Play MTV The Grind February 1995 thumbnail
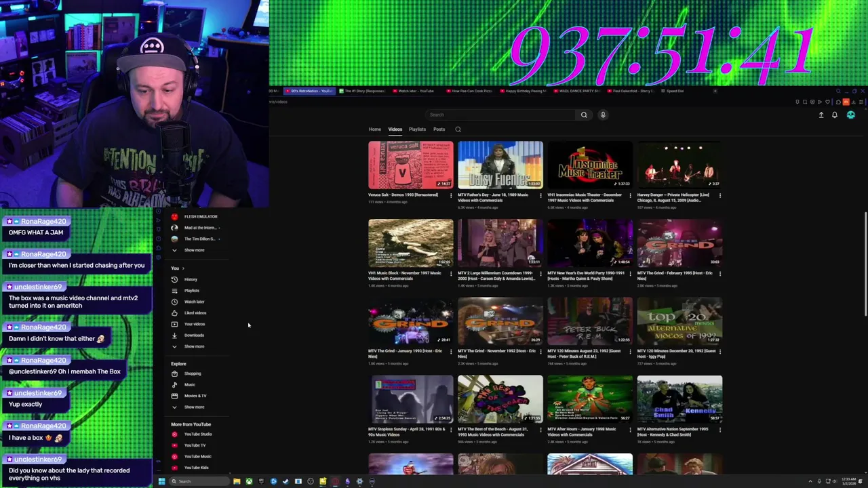 [x=679, y=243]
